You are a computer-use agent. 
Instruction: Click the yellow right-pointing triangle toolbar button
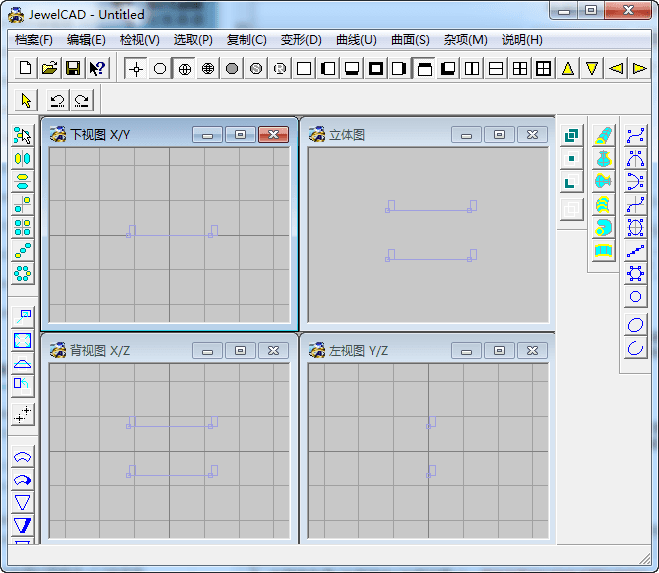640,68
